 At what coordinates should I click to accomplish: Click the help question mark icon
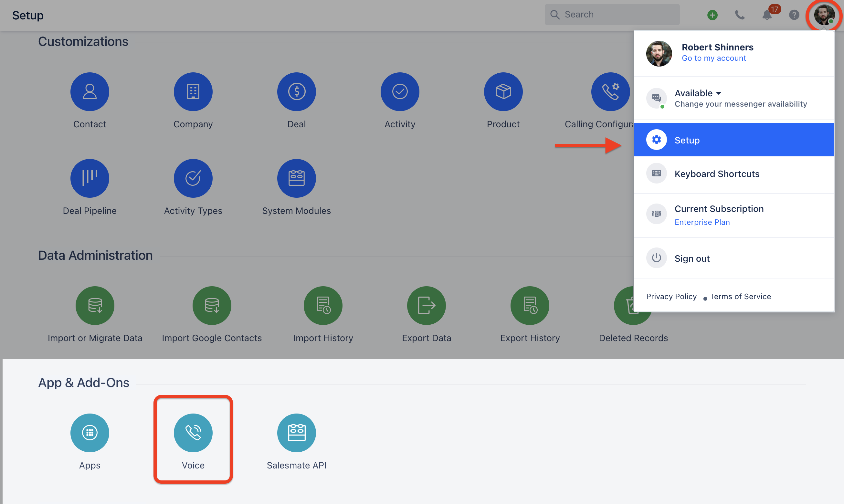(794, 15)
